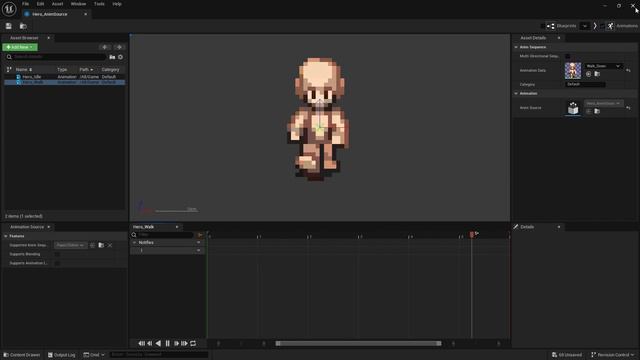Browse to Animation Data asset folder icon

coord(597,74)
